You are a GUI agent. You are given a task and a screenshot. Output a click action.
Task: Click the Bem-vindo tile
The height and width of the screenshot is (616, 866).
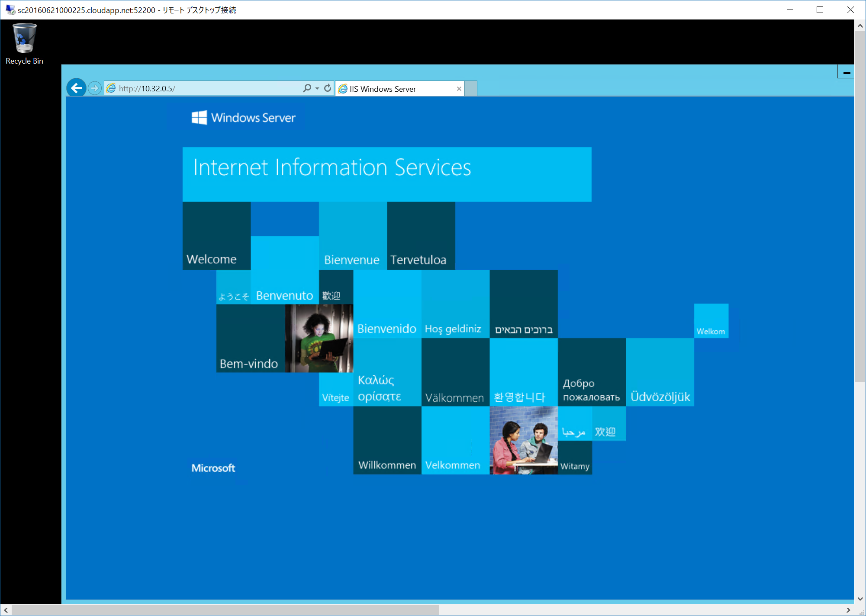(251, 339)
